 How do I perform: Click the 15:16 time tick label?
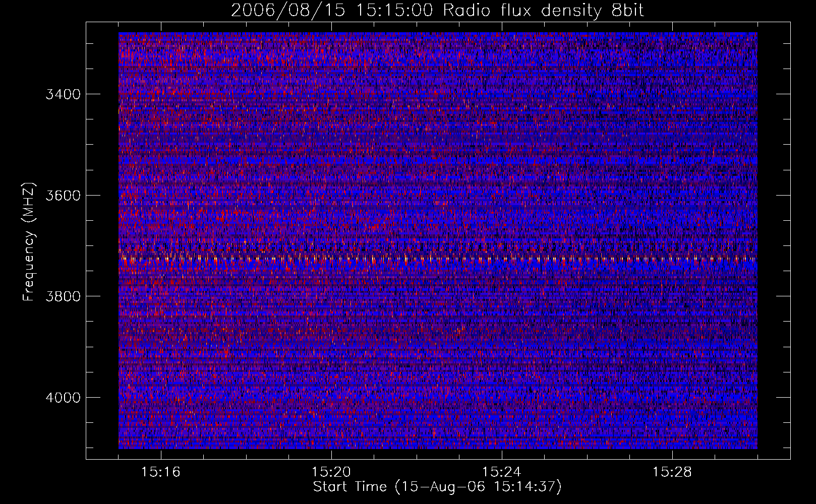click(161, 472)
